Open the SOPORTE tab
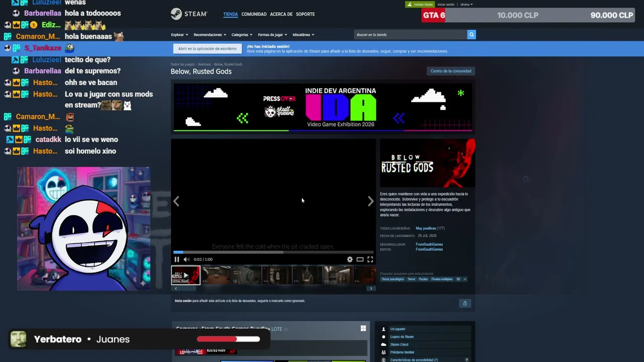This screenshot has height=362, width=644. tap(305, 14)
